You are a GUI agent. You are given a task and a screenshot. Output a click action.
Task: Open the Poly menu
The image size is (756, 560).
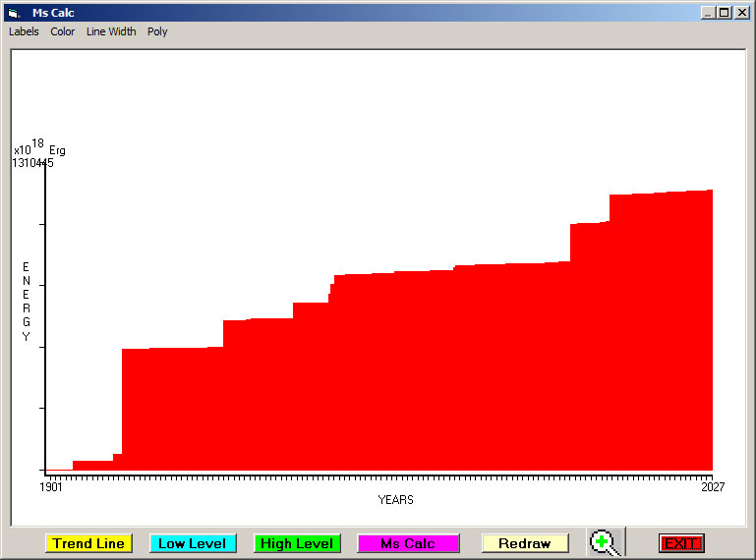pos(157,31)
